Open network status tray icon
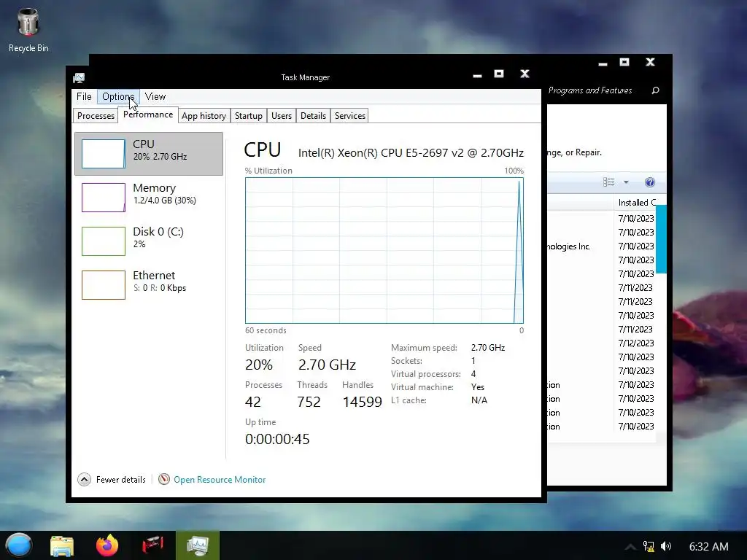The image size is (747, 560). click(649, 546)
